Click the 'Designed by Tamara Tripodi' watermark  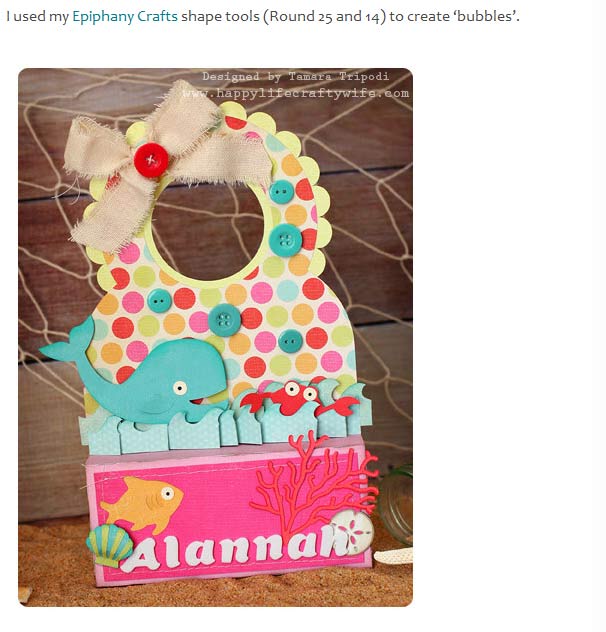[296, 77]
